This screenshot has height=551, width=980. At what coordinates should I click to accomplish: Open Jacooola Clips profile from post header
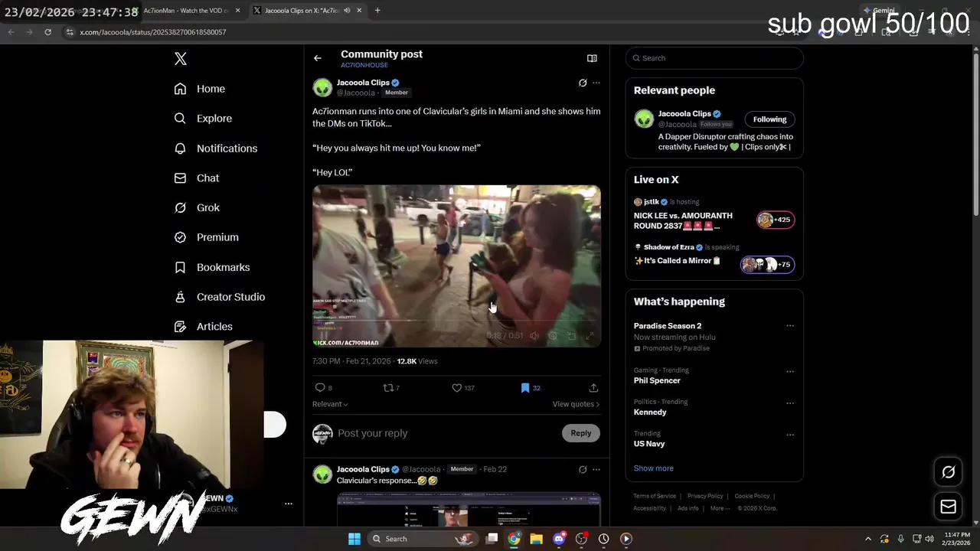363,83
